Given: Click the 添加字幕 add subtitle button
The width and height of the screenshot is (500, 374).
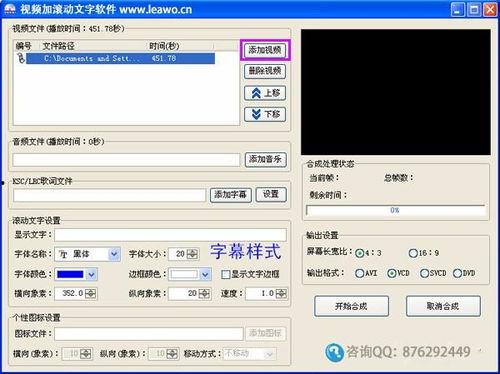Looking at the screenshot, I should tap(230, 194).
